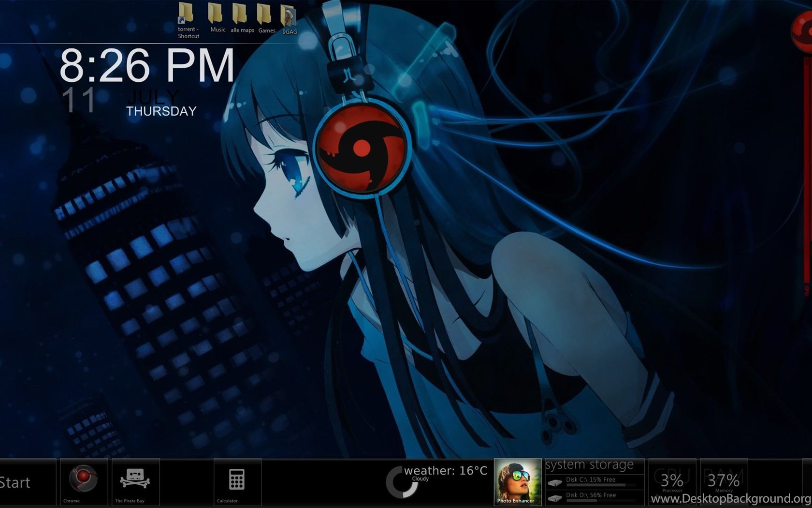Screen dimensions: 812x508
Task: Click the 8:26 PM clock widget
Action: 146,66
